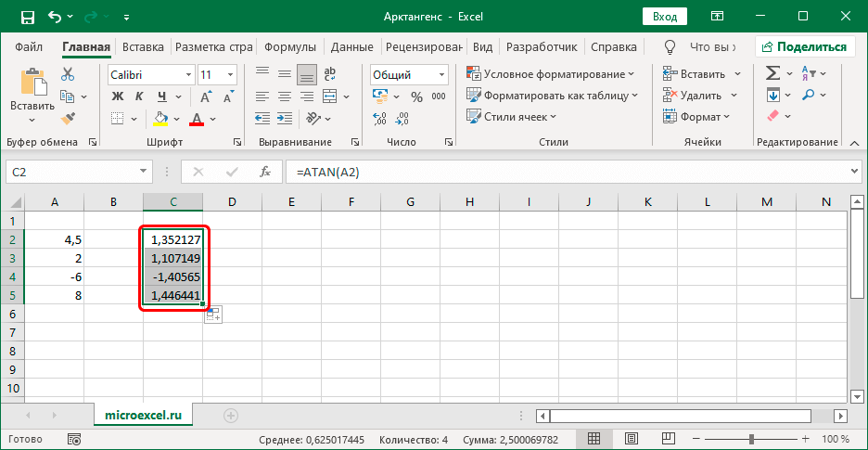The height and width of the screenshot is (450, 868).
Task: Open Условное форматирование dropdown
Action: tap(553, 74)
